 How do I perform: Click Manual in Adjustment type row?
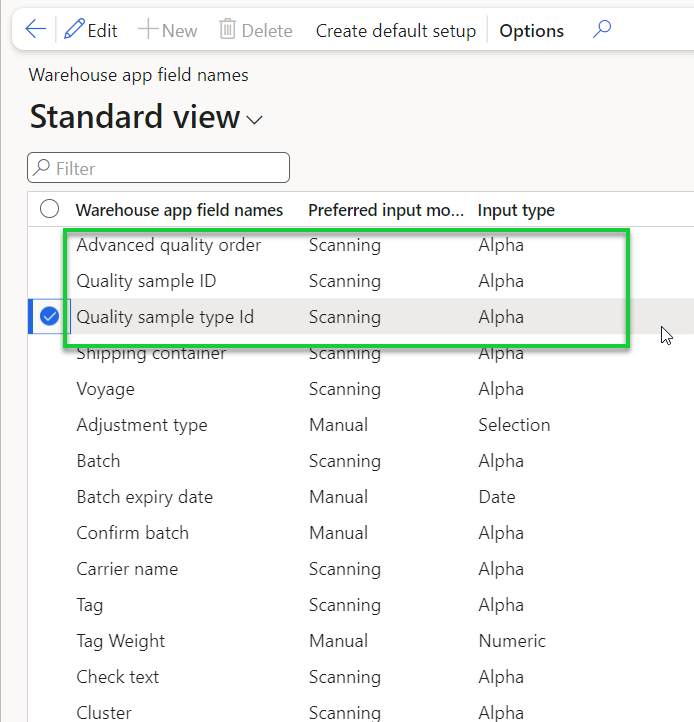pyautogui.click(x=338, y=425)
